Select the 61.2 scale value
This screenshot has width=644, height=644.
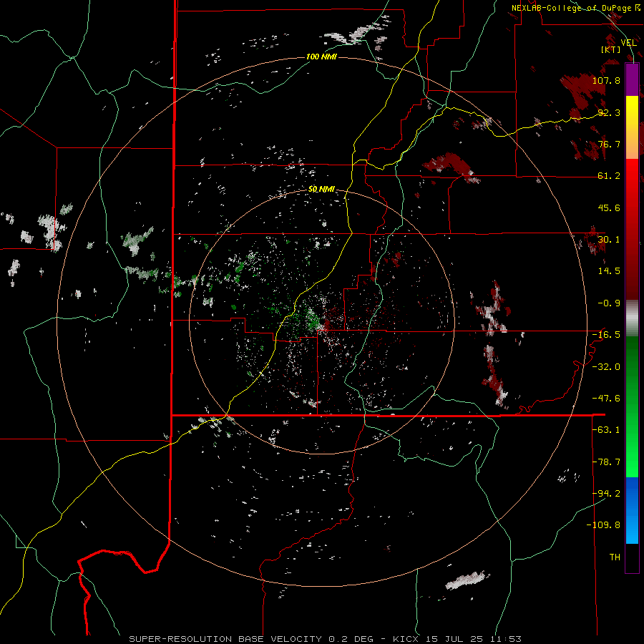pos(609,176)
